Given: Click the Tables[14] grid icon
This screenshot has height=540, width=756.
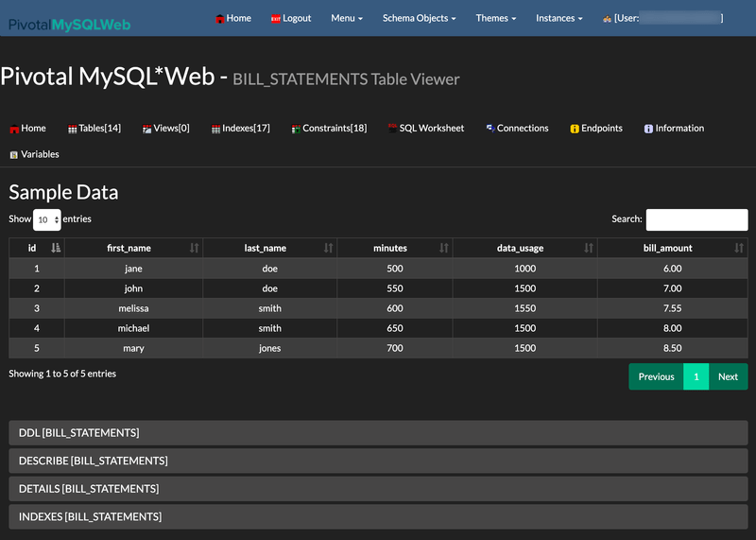Looking at the screenshot, I should point(73,129).
